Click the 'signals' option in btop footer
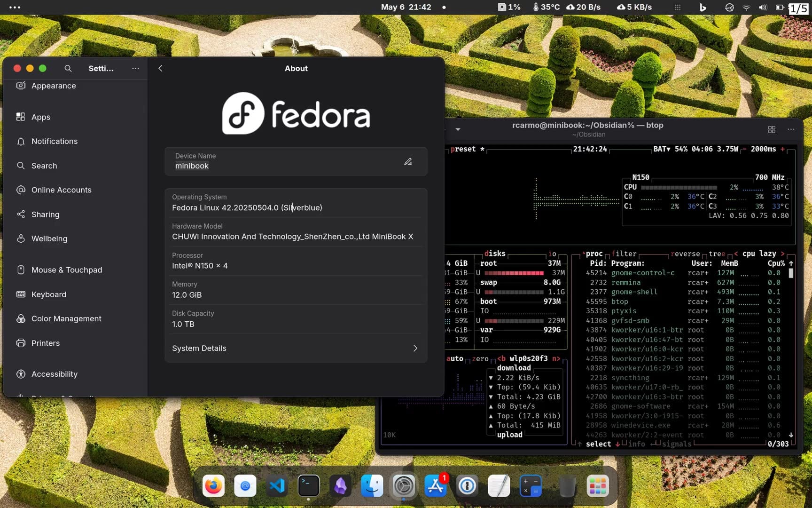Screen dimensions: 812x508 tap(677, 444)
